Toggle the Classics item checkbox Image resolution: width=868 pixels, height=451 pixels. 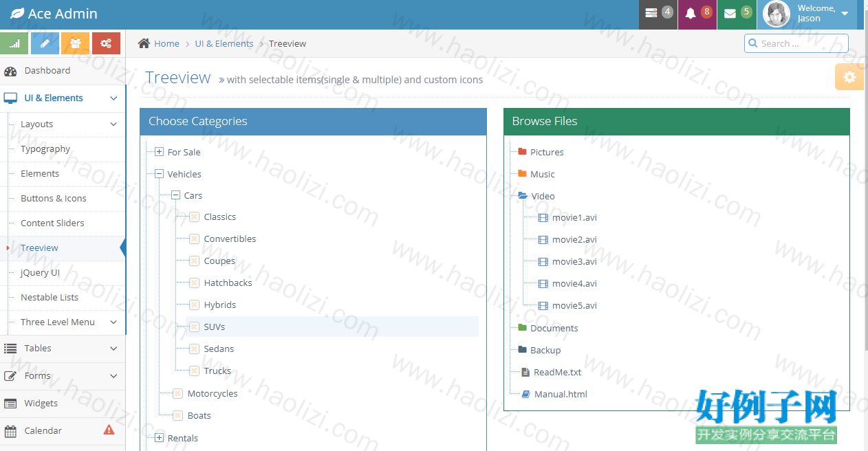point(194,217)
